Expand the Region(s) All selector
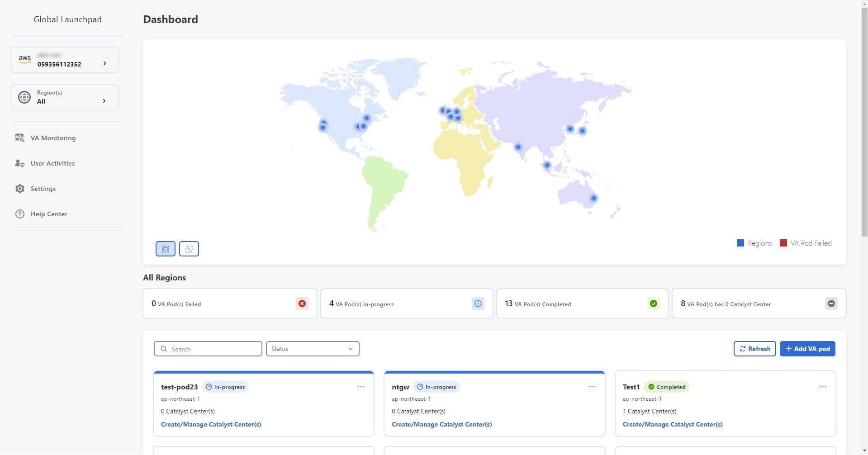The image size is (868, 455). [65, 97]
